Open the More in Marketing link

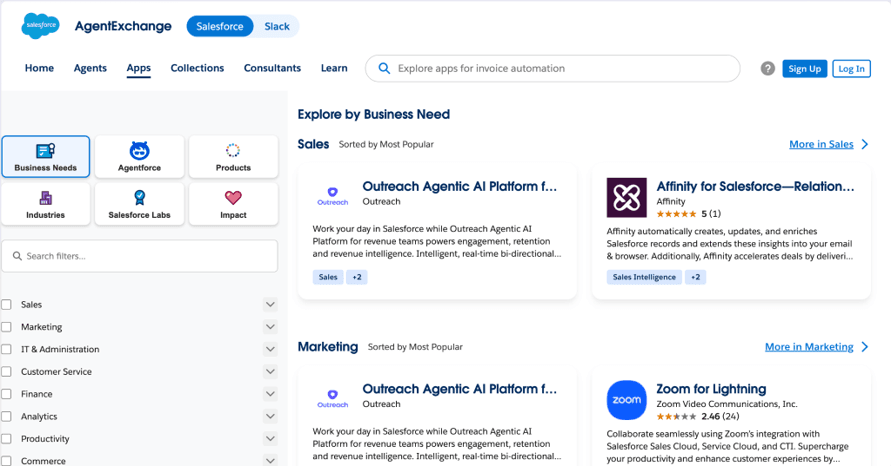click(809, 347)
